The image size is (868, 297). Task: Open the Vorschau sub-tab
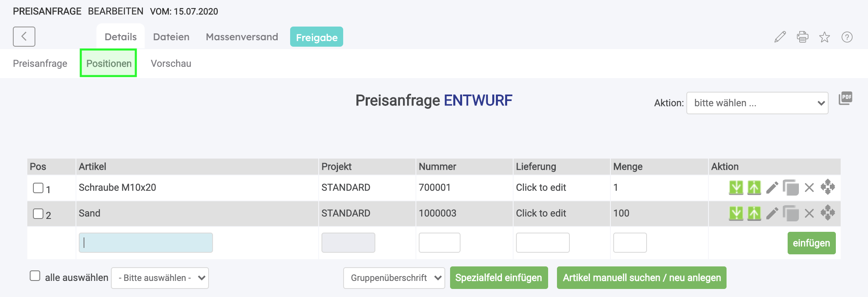click(171, 64)
